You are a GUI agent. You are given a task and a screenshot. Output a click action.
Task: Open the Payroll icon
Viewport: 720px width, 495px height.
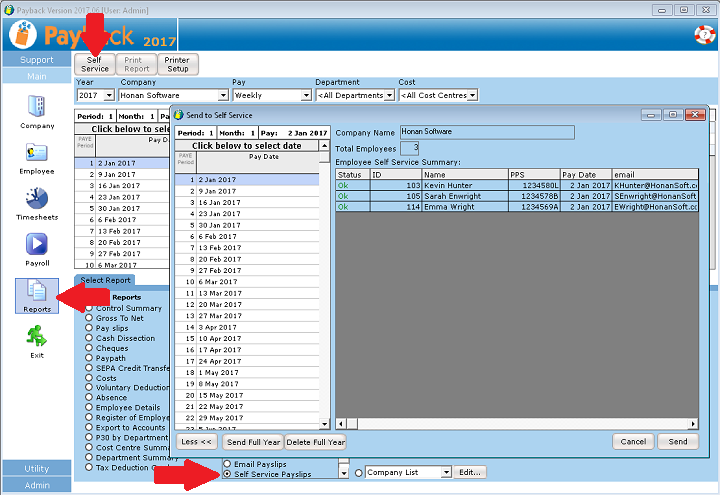[x=37, y=245]
